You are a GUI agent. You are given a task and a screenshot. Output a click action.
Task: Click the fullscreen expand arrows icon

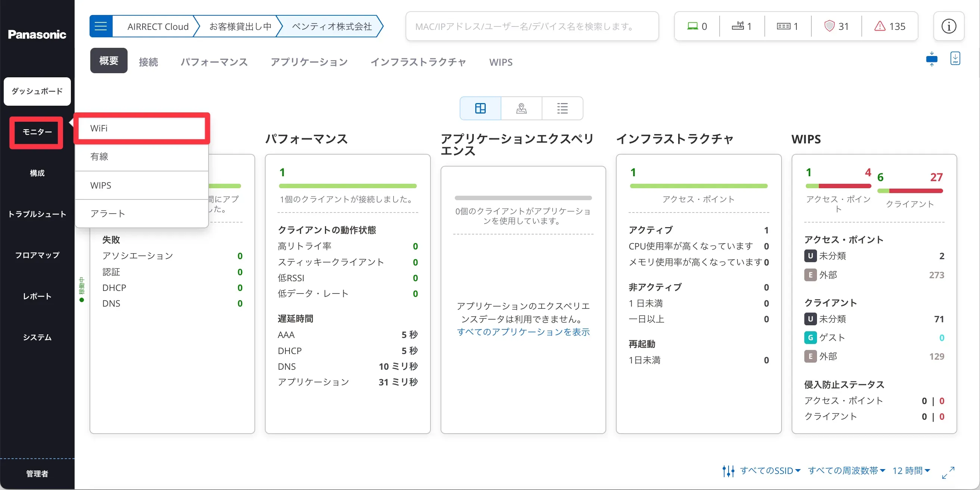[x=948, y=472]
